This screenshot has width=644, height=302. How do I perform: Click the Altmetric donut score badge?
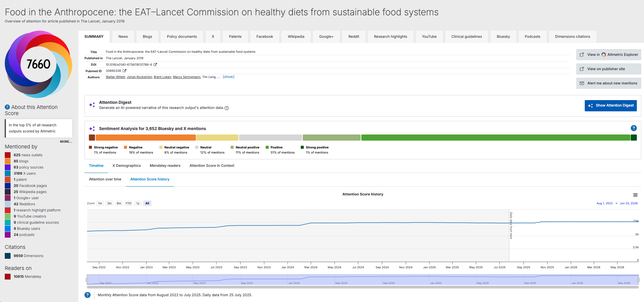tap(38, 64)
